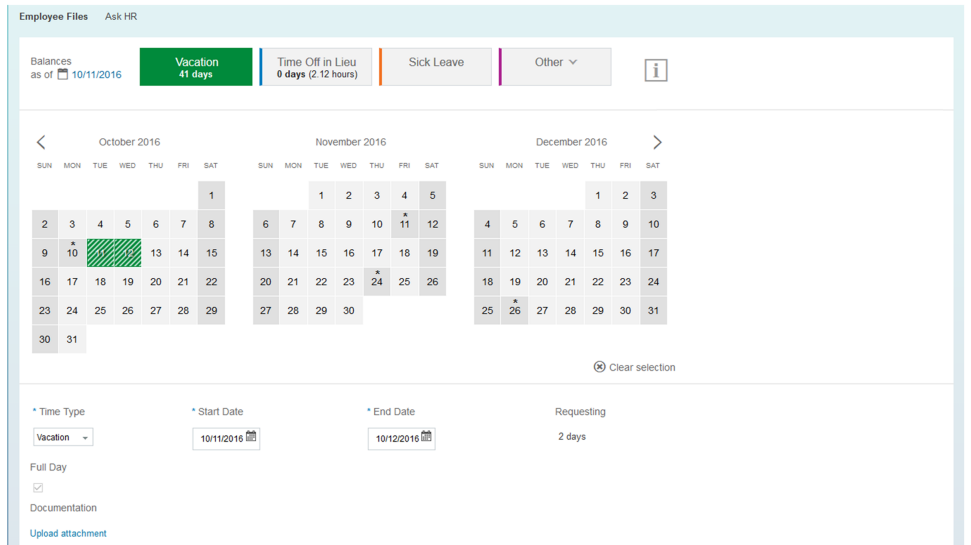Choose November 1 on the calendar
The image size is (971, 545).
(321, 196)
